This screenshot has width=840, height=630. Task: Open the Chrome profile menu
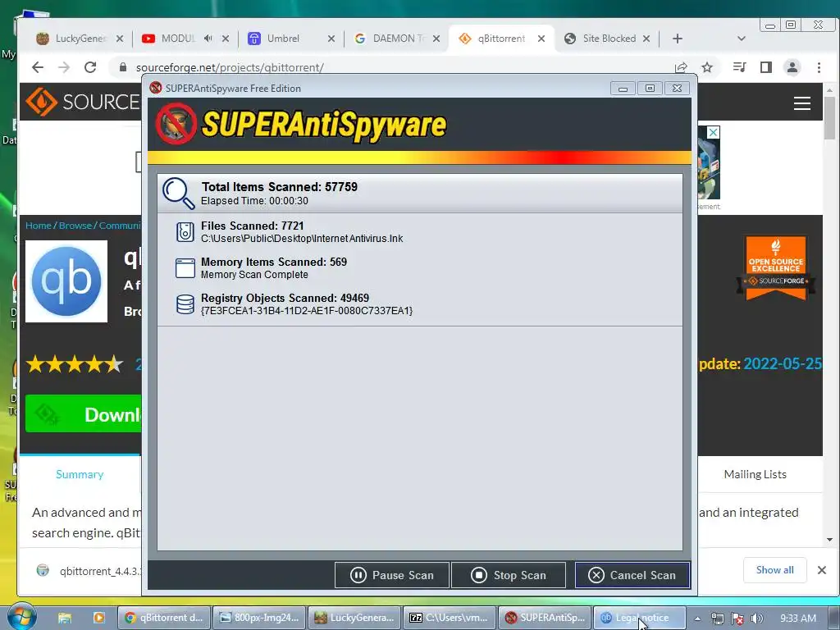click(792, 67)
